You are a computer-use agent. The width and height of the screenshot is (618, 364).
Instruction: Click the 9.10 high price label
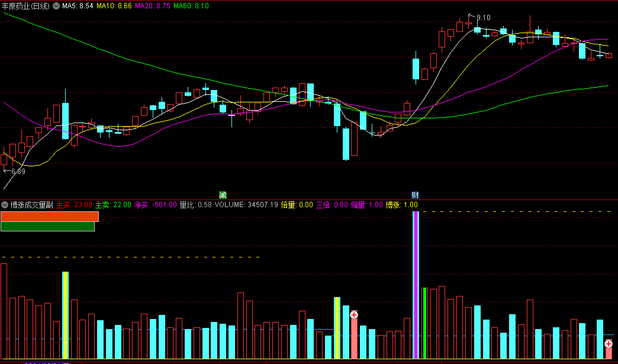point(483,17)
